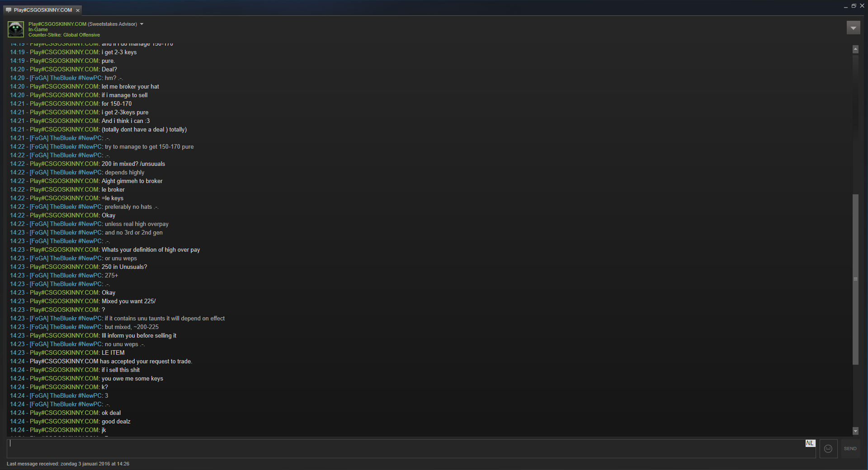Close the Play#CSGOSKINNY.COM chat tab
Image resolution: width=868 pixels, height=470 pixels.
point(78,10)
